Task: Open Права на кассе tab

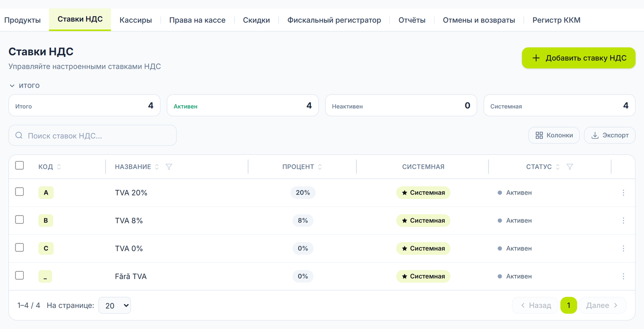Action: (197, 20)
